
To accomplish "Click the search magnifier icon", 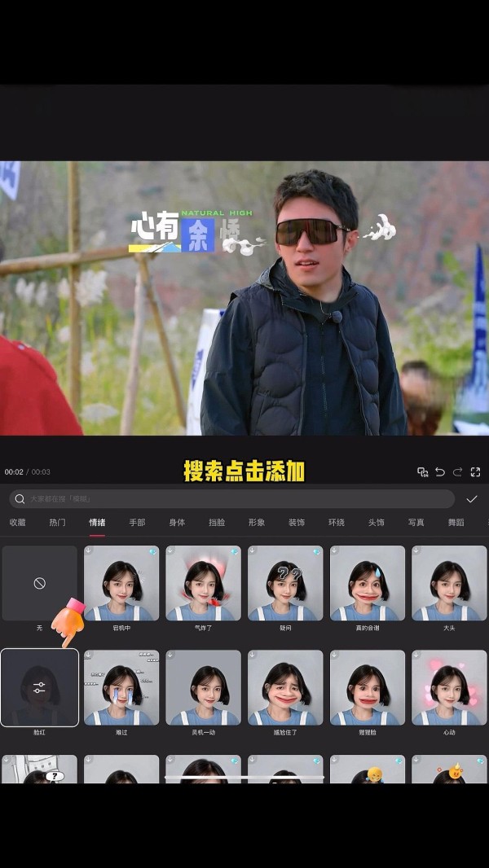I will pos(20,499).
